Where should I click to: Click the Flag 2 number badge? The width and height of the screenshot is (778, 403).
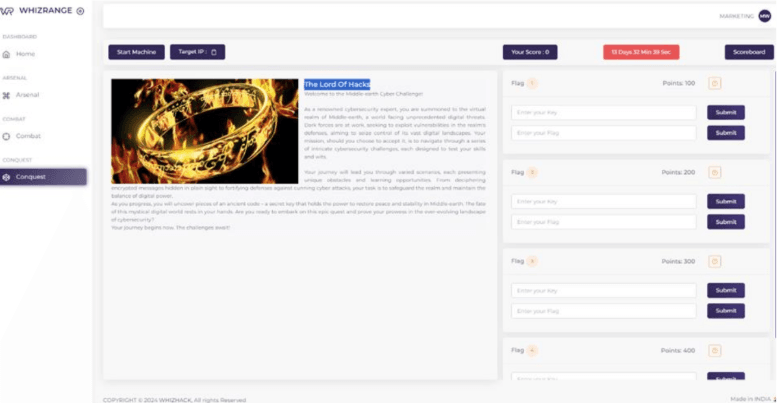(532, 173)
